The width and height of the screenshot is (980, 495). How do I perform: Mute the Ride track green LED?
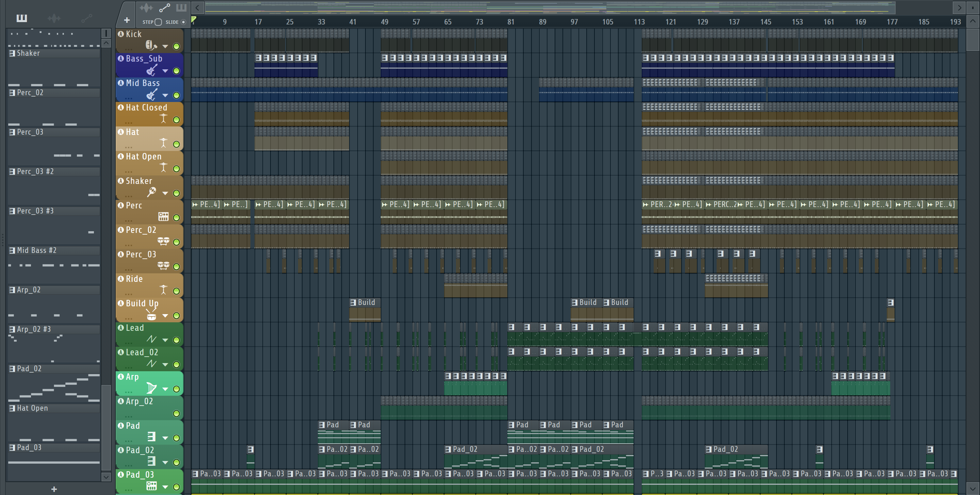coord(177,291)
